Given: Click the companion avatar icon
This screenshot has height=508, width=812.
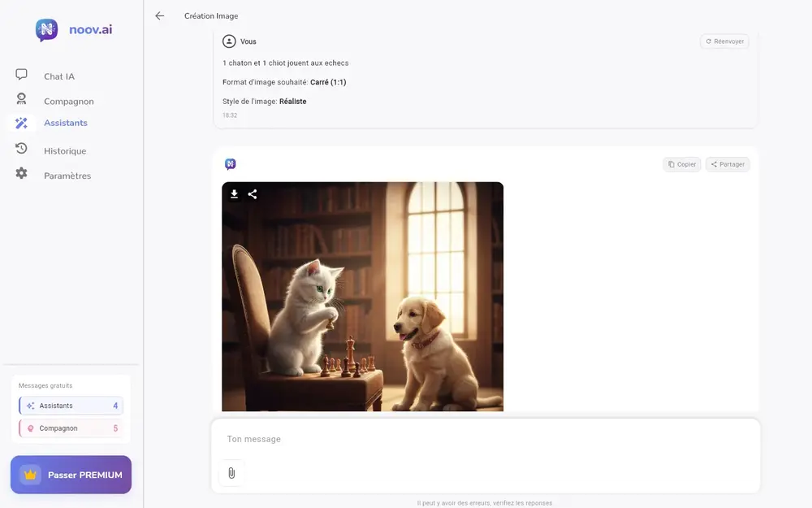Looking at the screenshot, I should (x=21, y=98).
